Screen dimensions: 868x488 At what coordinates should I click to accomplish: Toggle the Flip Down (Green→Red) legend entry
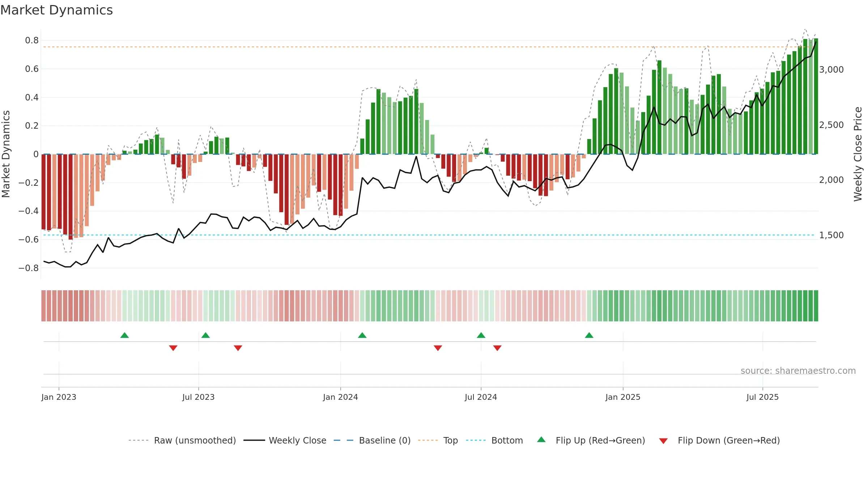[x=719, y=440]
